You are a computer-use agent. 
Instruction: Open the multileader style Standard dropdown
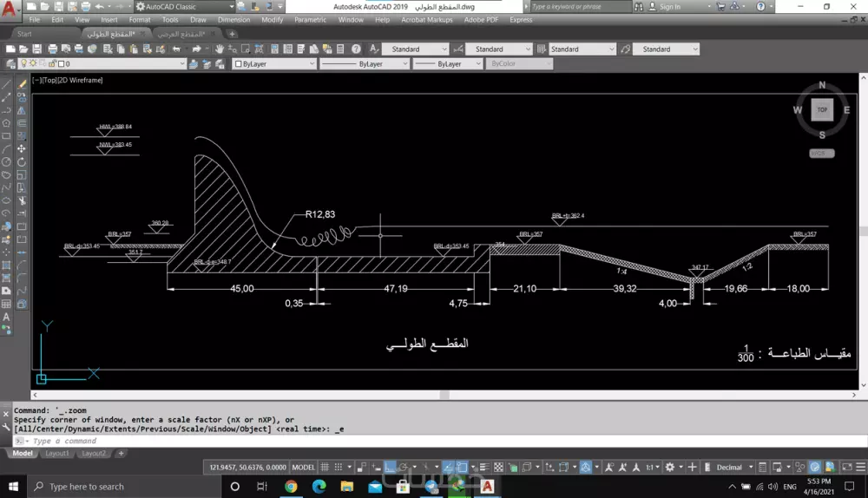point(666,49)
